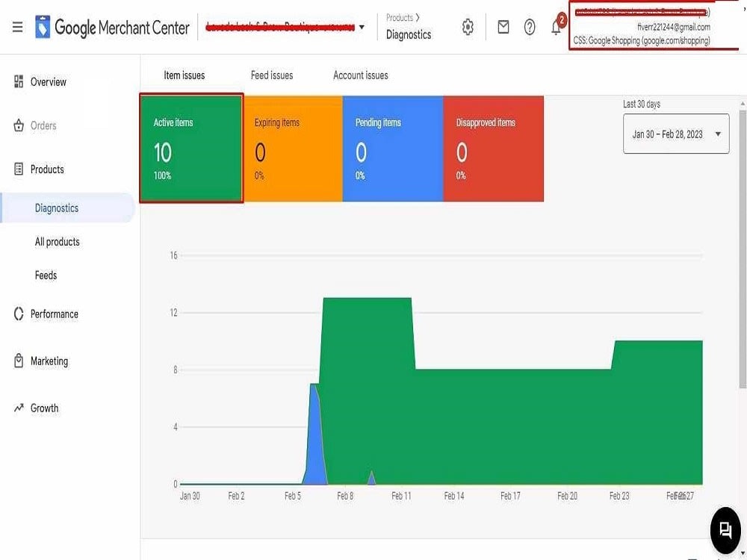Expand the merchant account dropdown arrow
Image resolution: width=747 pixels, height=560 pixels.
tap(362, 27)
